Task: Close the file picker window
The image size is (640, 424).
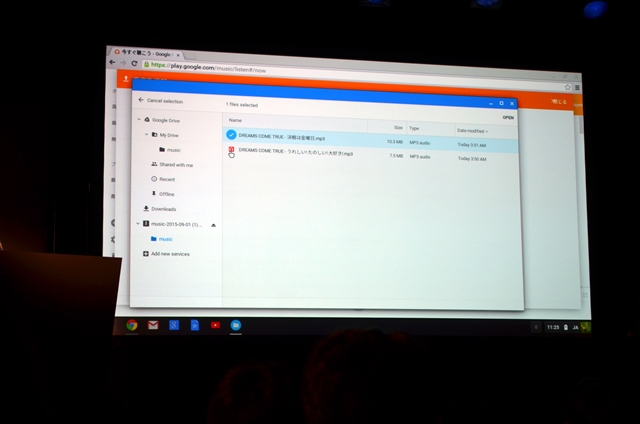Action: tap(512, 104)
